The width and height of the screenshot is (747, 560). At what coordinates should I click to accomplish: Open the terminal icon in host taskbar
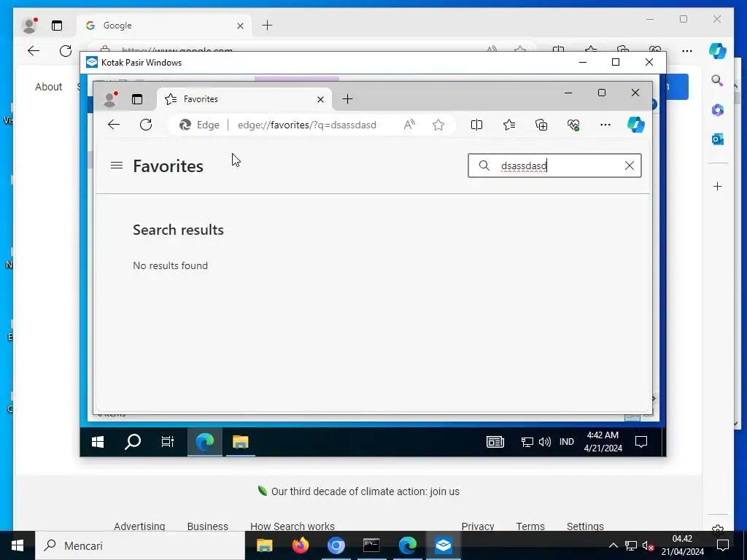coord(371,545)
